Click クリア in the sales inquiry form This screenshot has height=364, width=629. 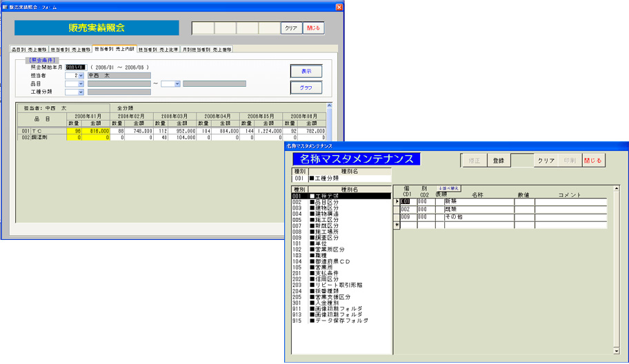pyautogui.click(x=290, y=28)
